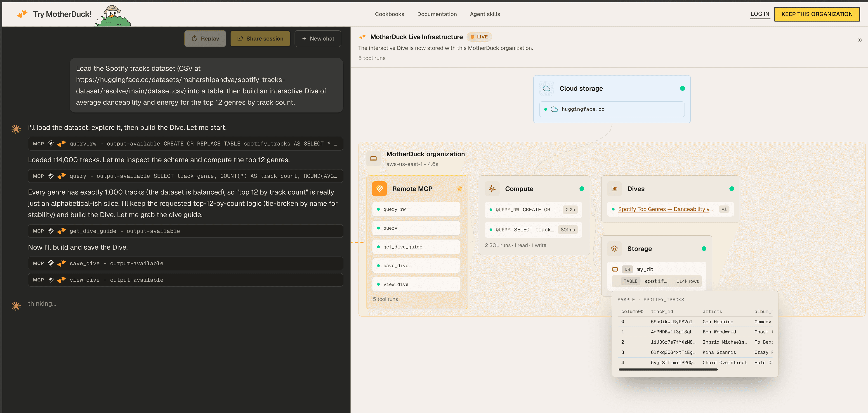Image resolution: width=868 pixels, height=413 pixels.
Task: Click the column00 column header
Action: (632, 311)
